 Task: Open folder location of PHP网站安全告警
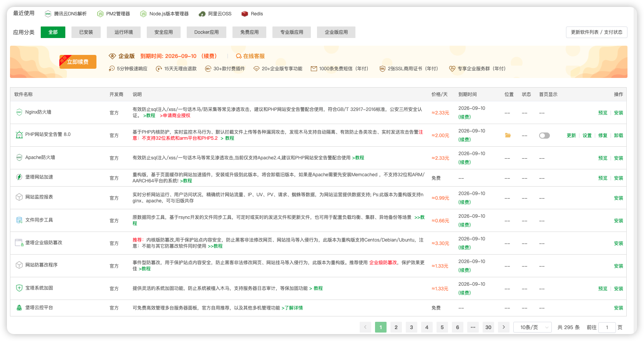click(508, 135)
